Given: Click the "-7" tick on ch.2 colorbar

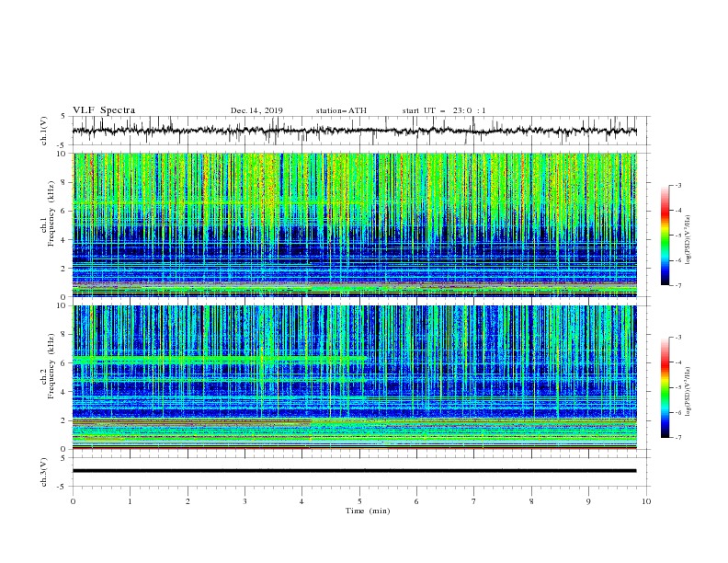Looking at the screenshot, I should 677,437.
